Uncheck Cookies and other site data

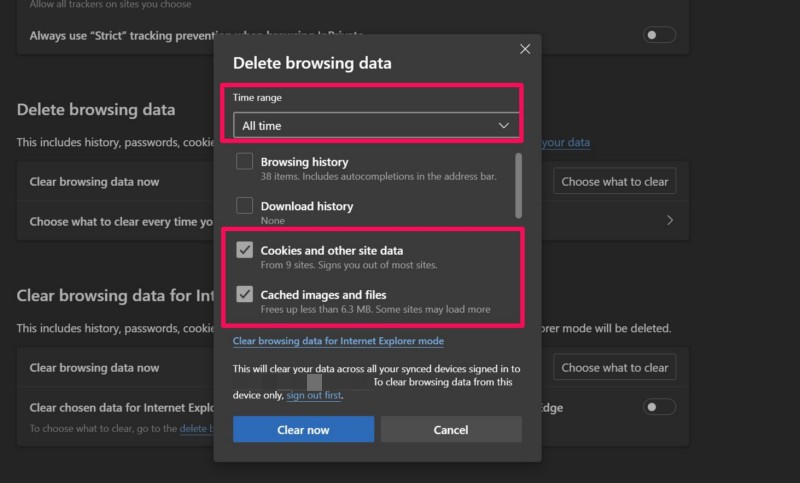(244, 251)
